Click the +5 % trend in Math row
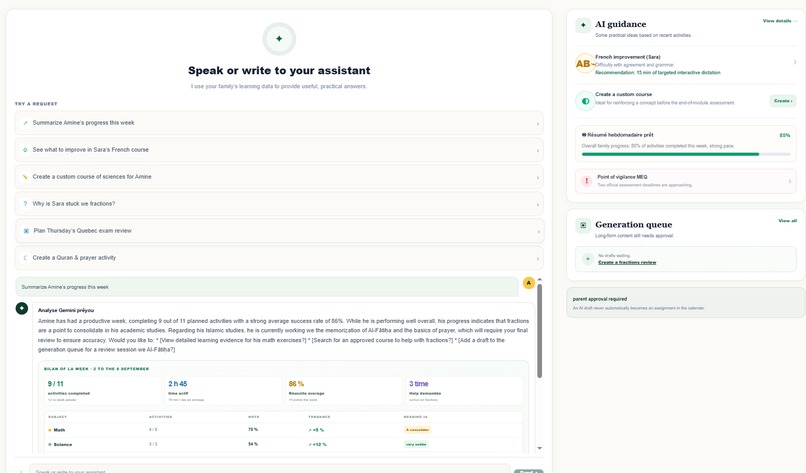 (316, 430)
